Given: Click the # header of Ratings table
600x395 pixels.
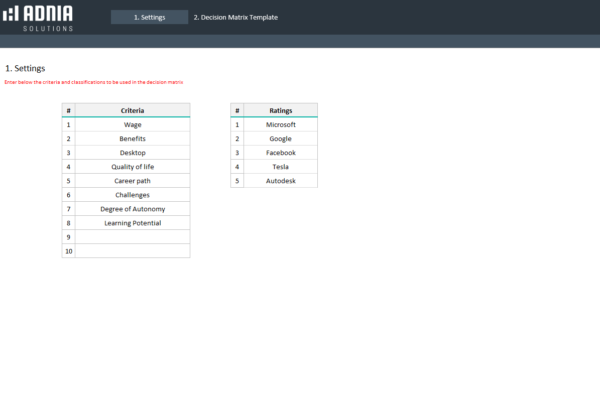Looking at the screenshot, I should pyautogui.click(x=237, y=110).
